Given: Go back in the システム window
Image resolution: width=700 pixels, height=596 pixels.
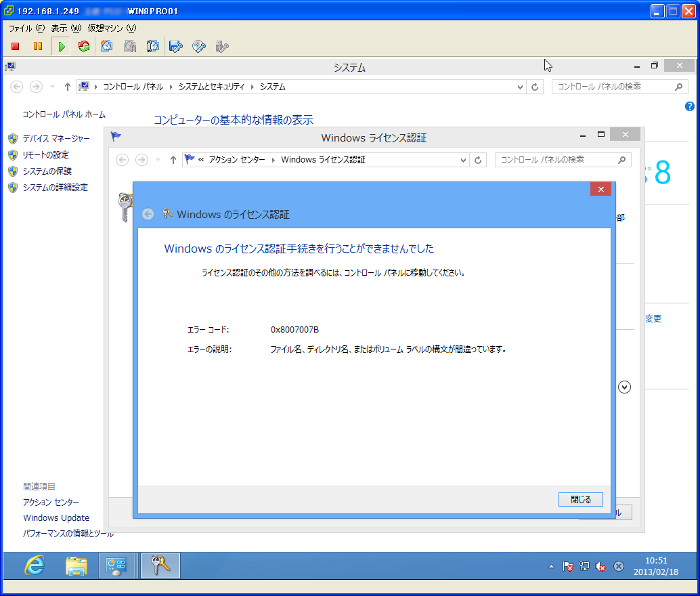Looking at the screenshot, I should [16, 87].
